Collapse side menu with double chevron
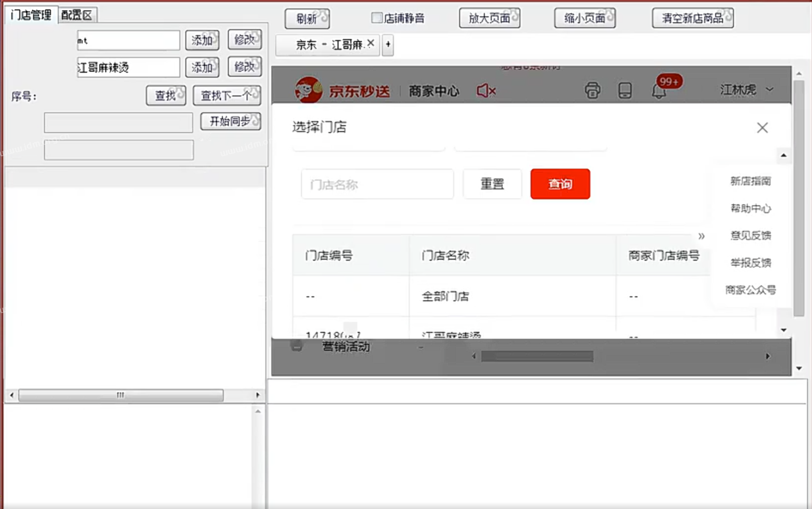812x509 pixels. [701, 236]
